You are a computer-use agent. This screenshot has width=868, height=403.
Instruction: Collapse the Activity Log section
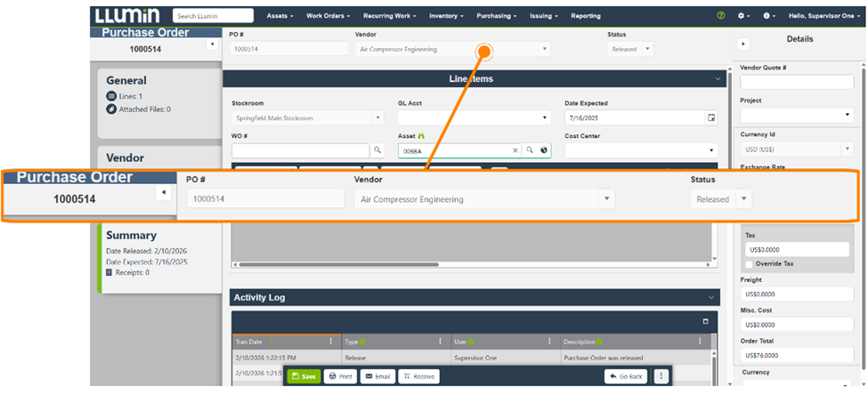pyautogui.click(x=711, y=297)
